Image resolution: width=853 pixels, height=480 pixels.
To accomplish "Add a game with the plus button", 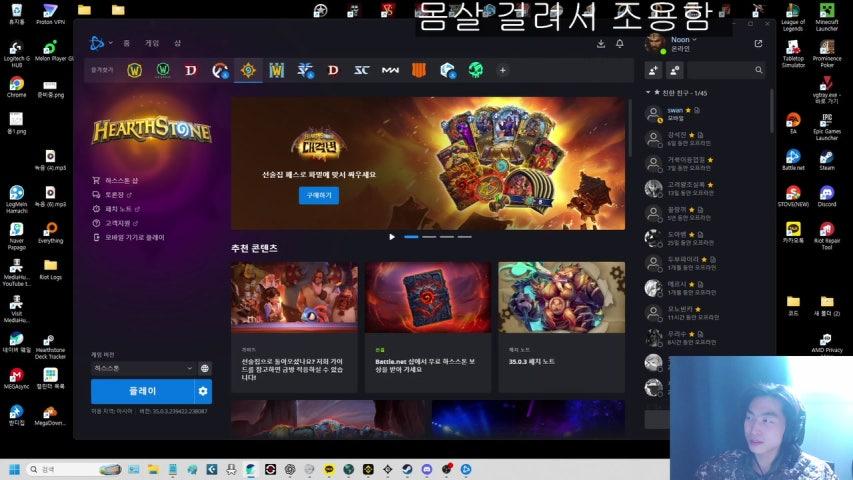I will click(502, 70).
